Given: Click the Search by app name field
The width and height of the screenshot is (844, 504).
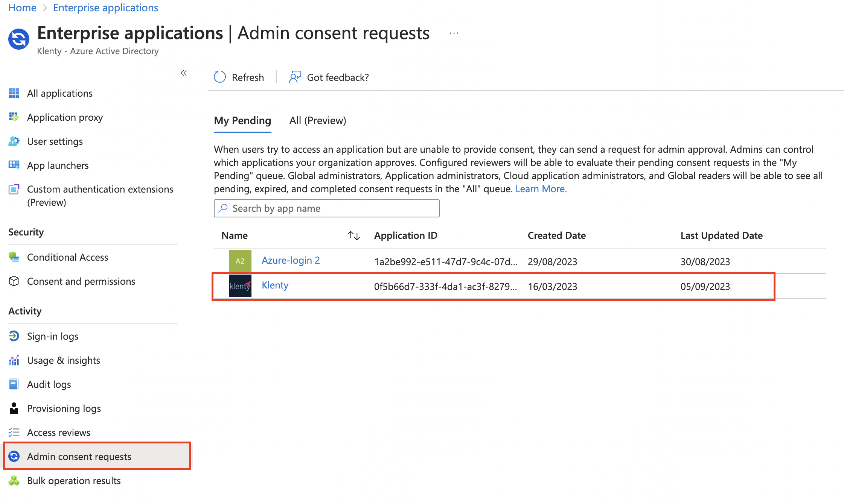Looking at the screenshot, I should pos(326,208).
